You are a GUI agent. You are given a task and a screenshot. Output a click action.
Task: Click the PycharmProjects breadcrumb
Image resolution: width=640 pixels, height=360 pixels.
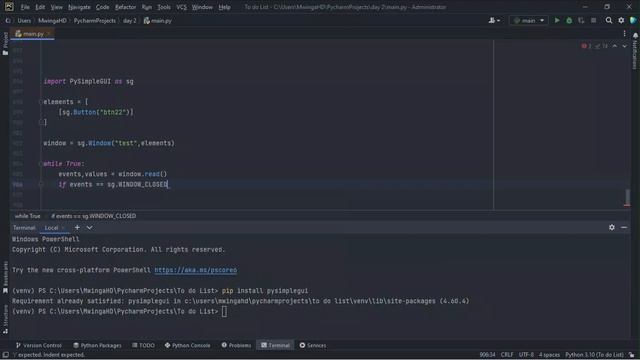point(95,20)
